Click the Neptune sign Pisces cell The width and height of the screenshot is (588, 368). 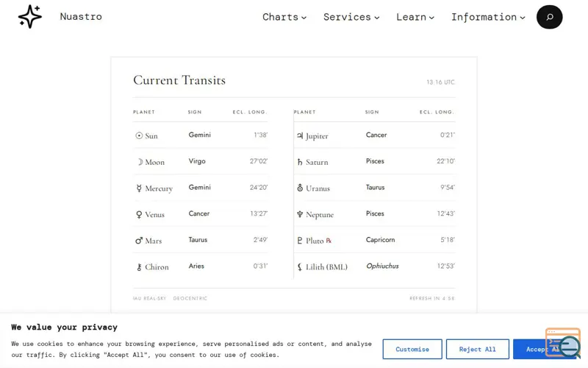point(375,213)
